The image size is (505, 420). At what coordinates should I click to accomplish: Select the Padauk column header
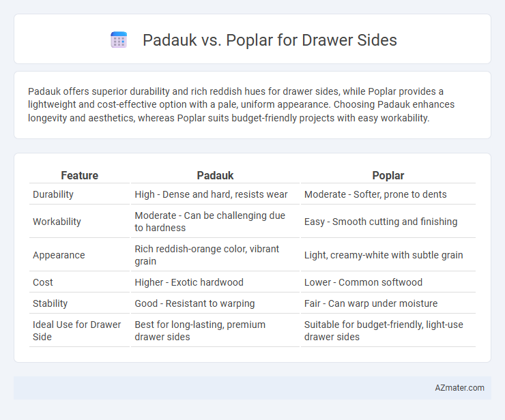215,175
